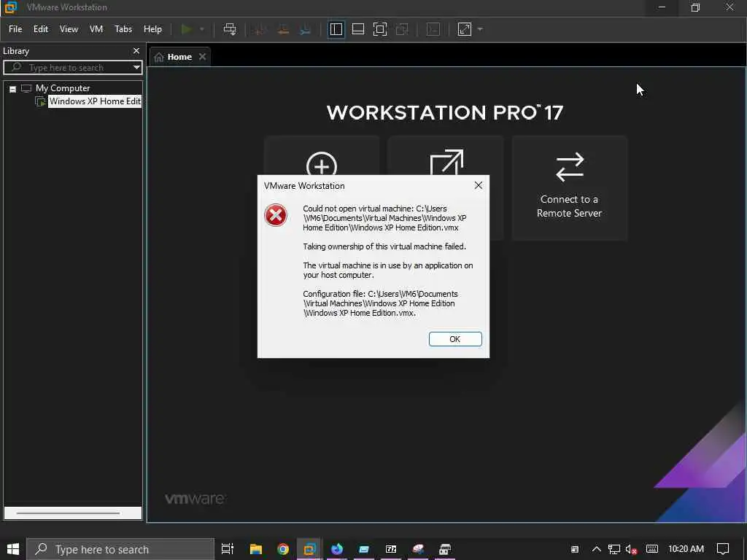Click the VMware Workstation taskbar icon

click(x=310, y=549)
